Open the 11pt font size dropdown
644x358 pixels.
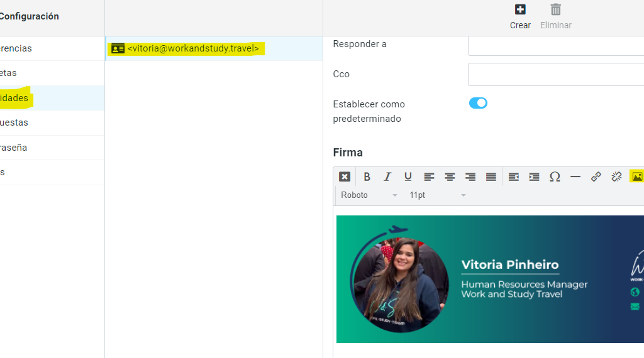(437, 195)
